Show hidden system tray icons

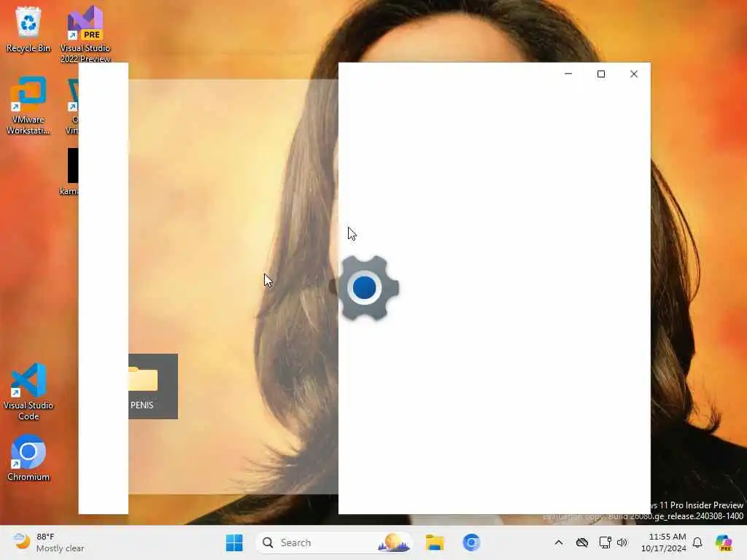pos(559,542)
